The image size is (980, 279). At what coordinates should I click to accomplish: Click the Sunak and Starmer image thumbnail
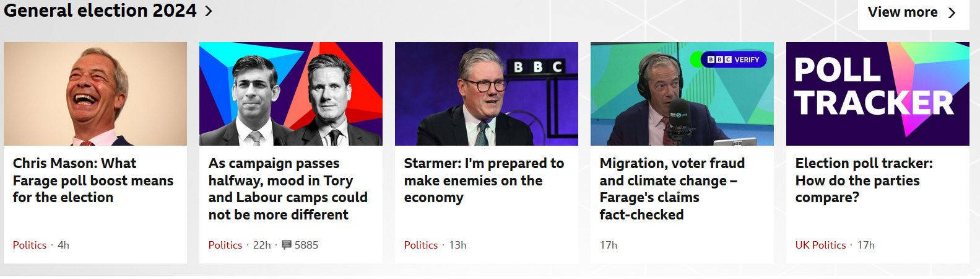[x=291, y=94]
